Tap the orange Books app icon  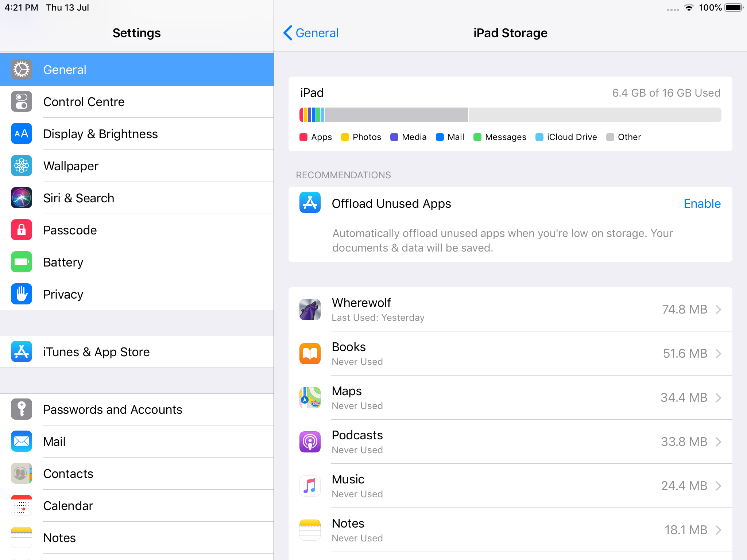(310, 354)
